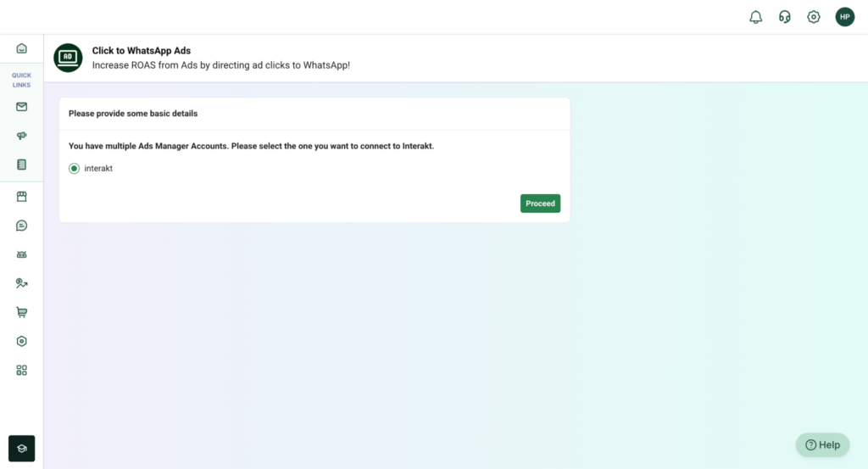Click the 'Click to WhatsApp Ads' heading
The height and width of the screenshot is (469, 868).
point(142,50)
